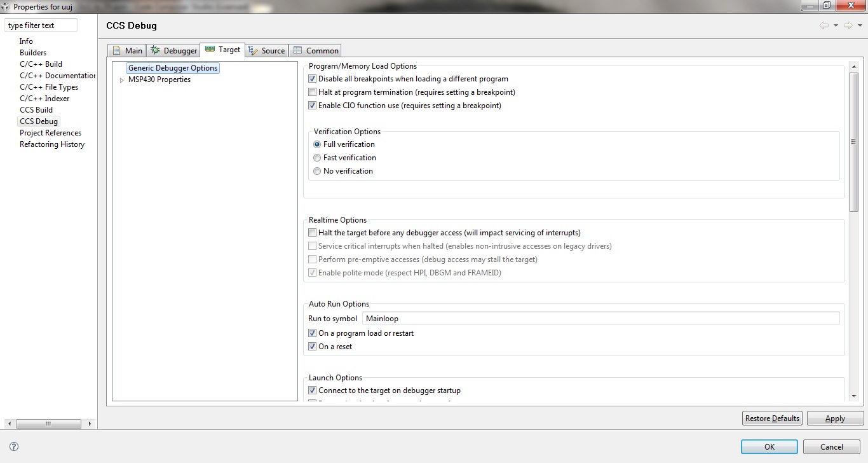Click the Target tab chip icon
Viewport: 868px width, 463px height.
click(x=210, y=49)
